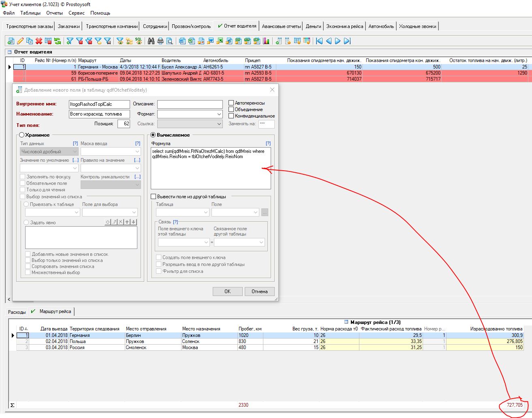Click the add new record toolbar icon
Screen dimensions: 532x418
click(x=11, y=41)
